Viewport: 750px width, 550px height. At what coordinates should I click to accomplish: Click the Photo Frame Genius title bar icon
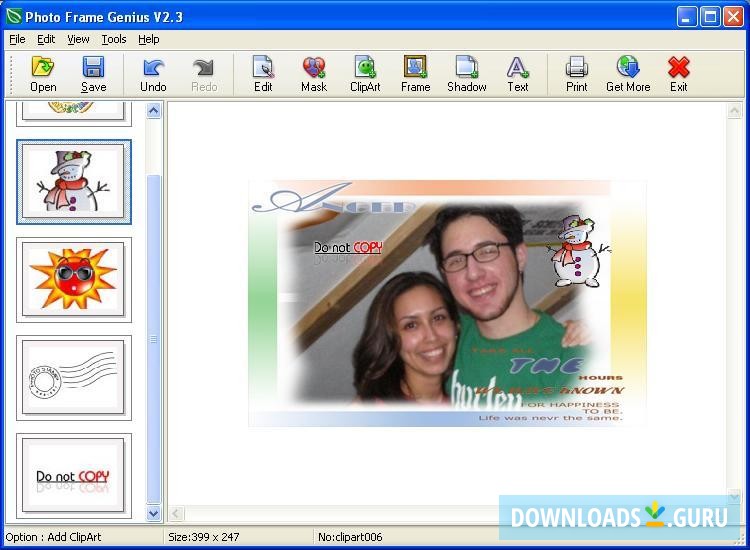coord(14,17)
